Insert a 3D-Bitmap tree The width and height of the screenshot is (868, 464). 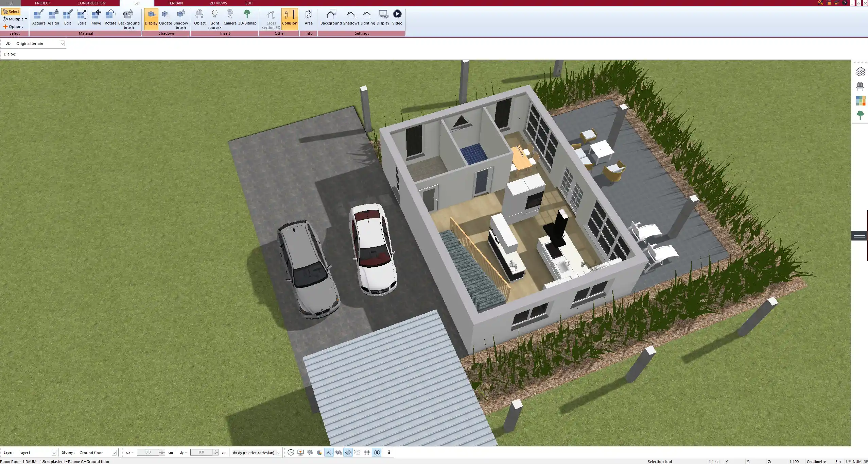(247, 18)
